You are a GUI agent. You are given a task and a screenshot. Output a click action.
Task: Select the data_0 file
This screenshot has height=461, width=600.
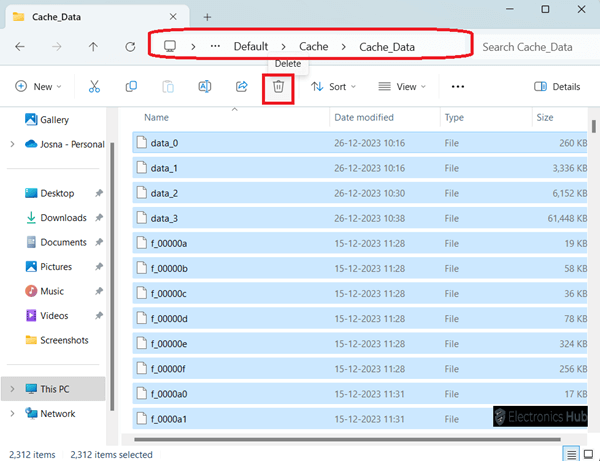[360, 143]
